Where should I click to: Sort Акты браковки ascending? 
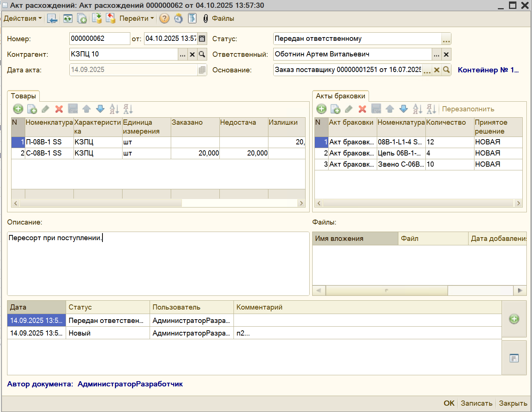(417, 109)
